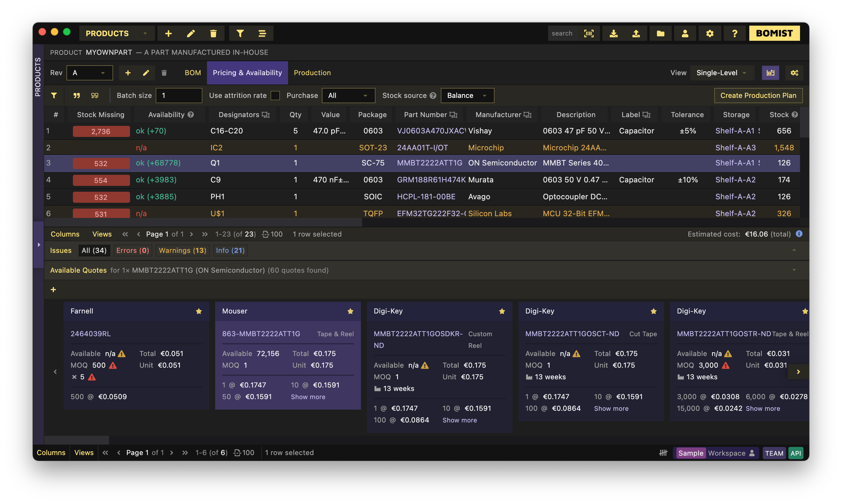Switch to the BOM tab
The height and width of the screenshot is (504, 842).
click(193, 73)
